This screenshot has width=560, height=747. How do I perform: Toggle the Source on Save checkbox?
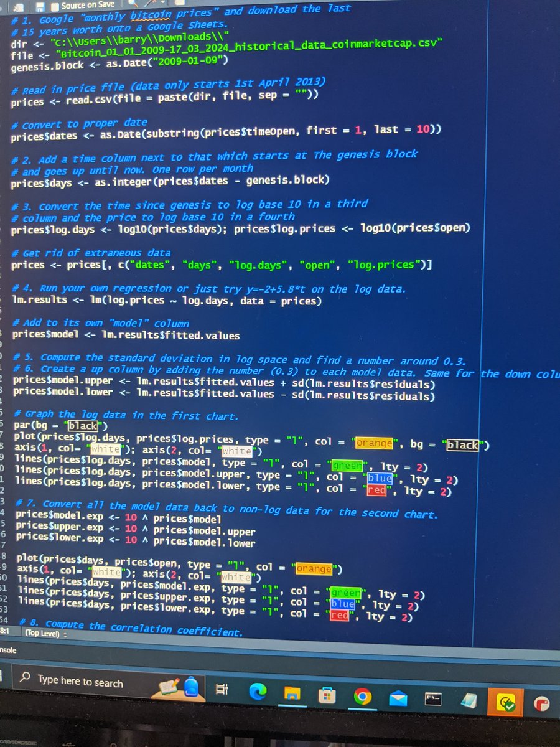click(55, 6)
